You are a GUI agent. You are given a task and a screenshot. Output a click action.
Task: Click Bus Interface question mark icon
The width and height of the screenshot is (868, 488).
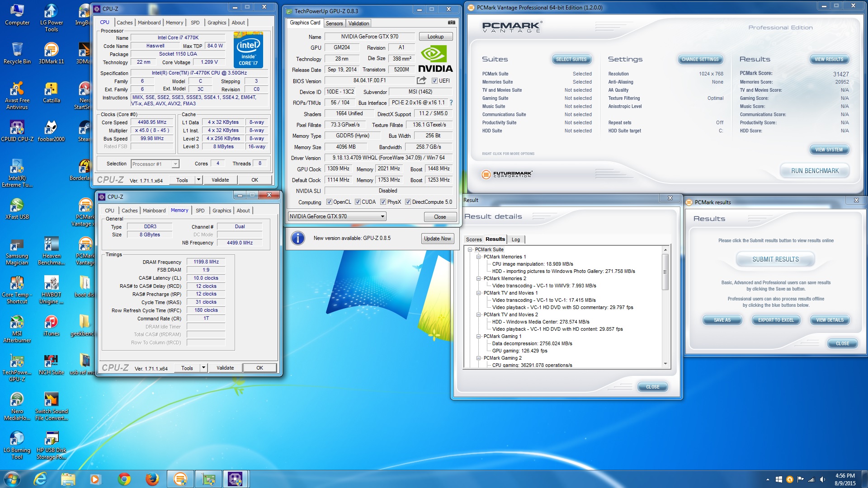pos(451,103)
